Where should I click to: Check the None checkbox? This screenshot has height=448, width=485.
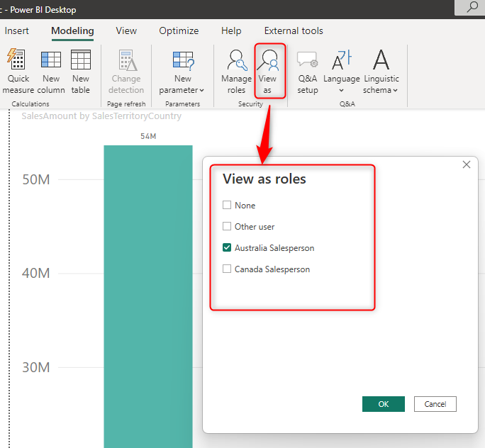tap(227, 206)
